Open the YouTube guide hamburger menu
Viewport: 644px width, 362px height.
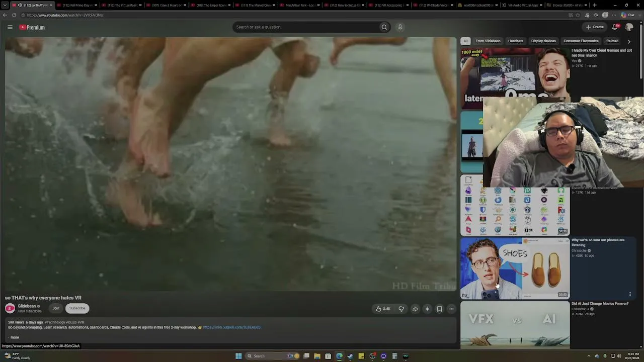10,27
